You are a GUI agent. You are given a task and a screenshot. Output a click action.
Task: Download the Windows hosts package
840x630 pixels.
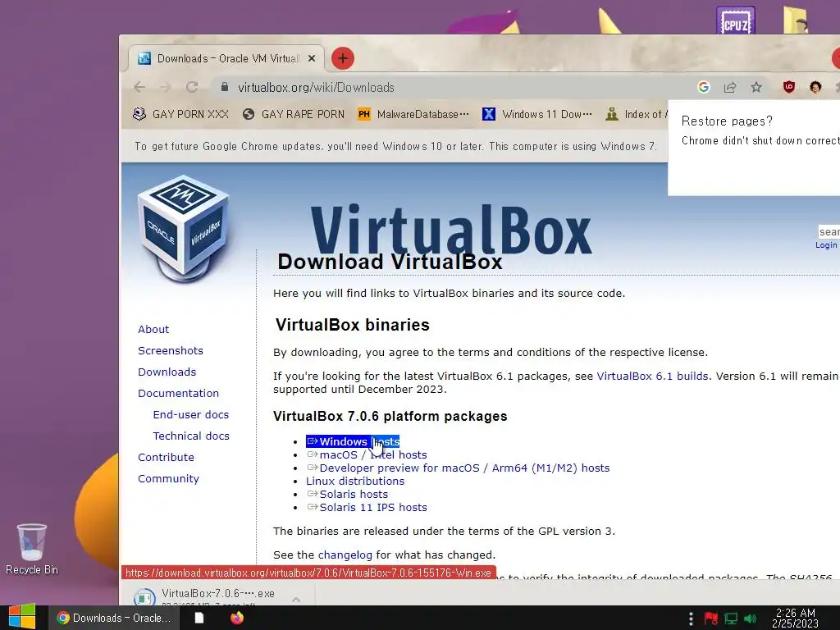[353, 441]
